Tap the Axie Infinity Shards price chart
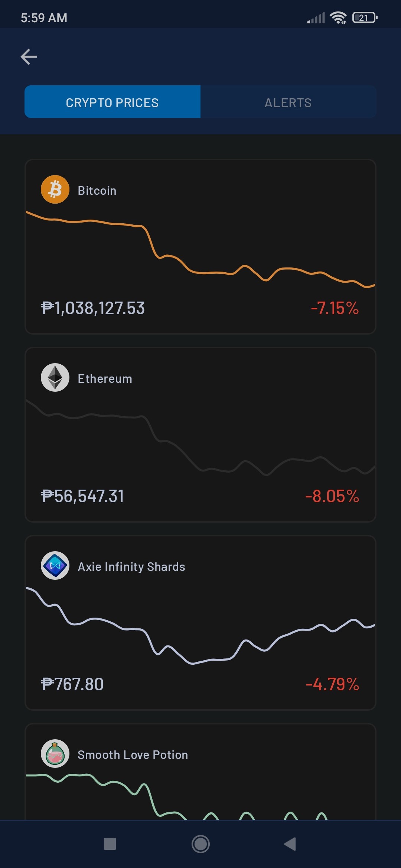 [x=200, y=625]
